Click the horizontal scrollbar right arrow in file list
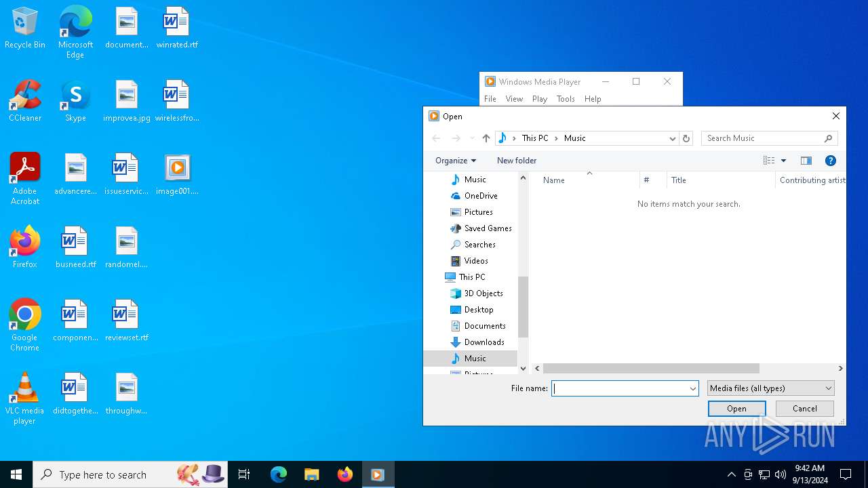868x488 pixels. [x=841, y=369]
